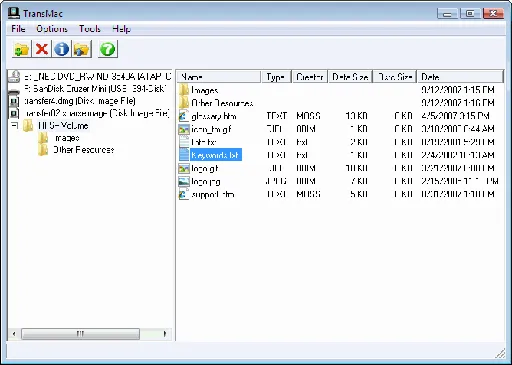Sort by the Name column header
Viewport: 512px width, 365px height.
(x=219, y=77)
